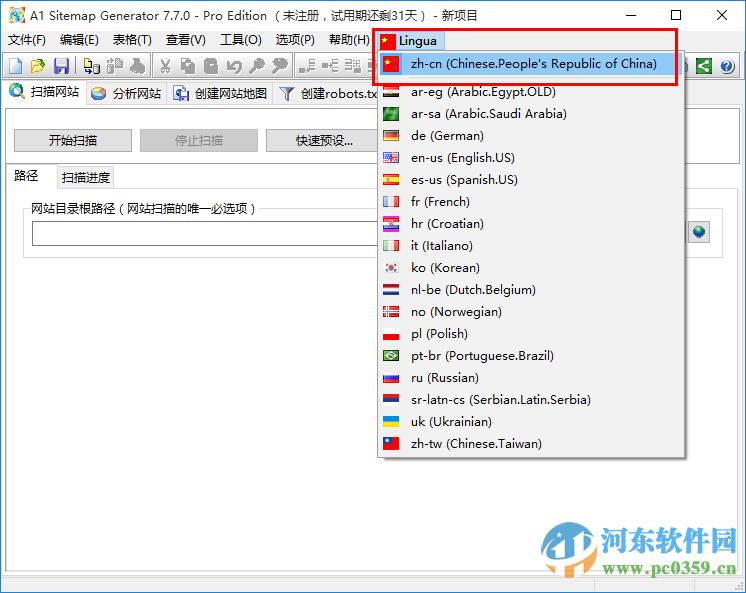The width and height of the screenshot is (746, 593).
Task: Select ar-eg Arabic Egypt language
Action: tap(531, 92)
